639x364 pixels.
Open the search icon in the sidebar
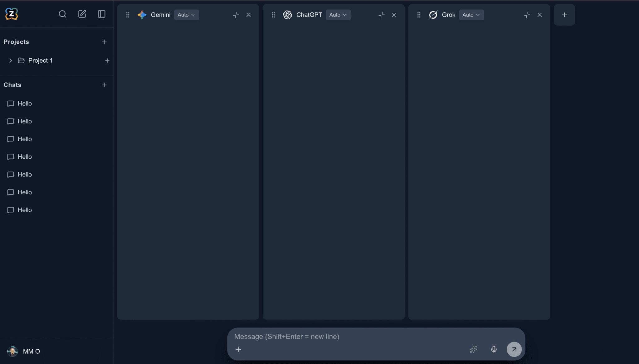tap(62, 14)
